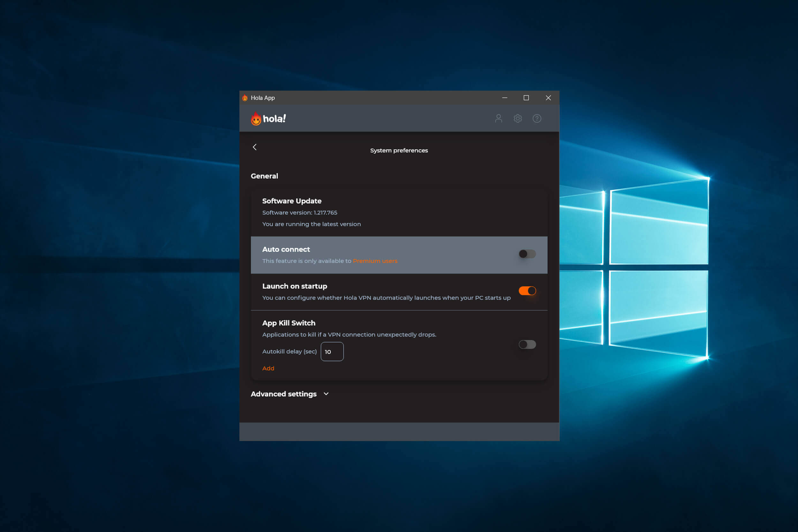Viewport: 798px width, 532px height.
Task: Click the minimize window button
Action: pyautogui.click(x=503, y=97)
